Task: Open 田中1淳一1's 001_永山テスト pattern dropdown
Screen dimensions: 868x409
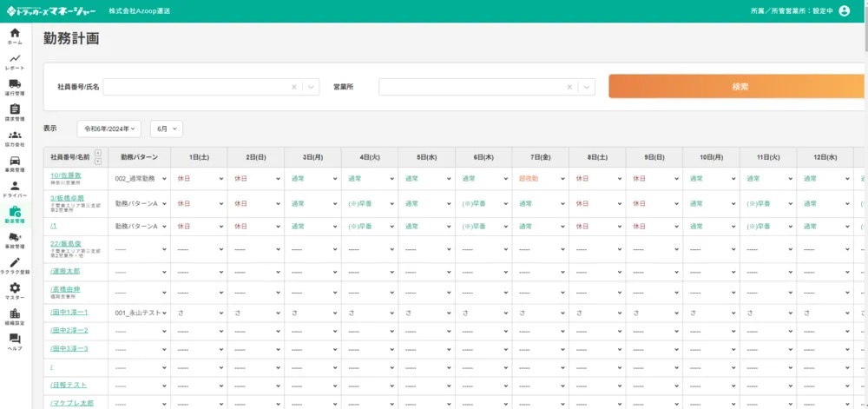Action: (x=140, y=313)
